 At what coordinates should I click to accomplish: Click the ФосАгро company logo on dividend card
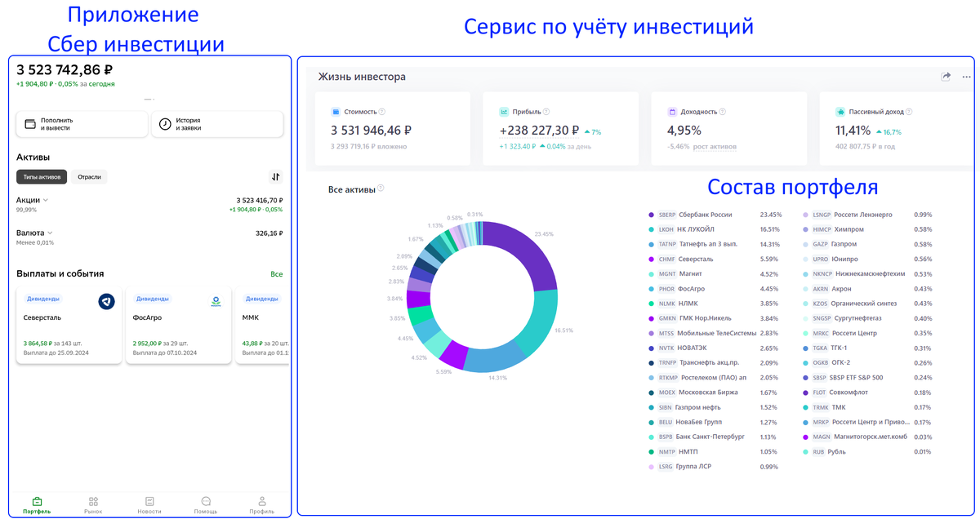point(216,302)
